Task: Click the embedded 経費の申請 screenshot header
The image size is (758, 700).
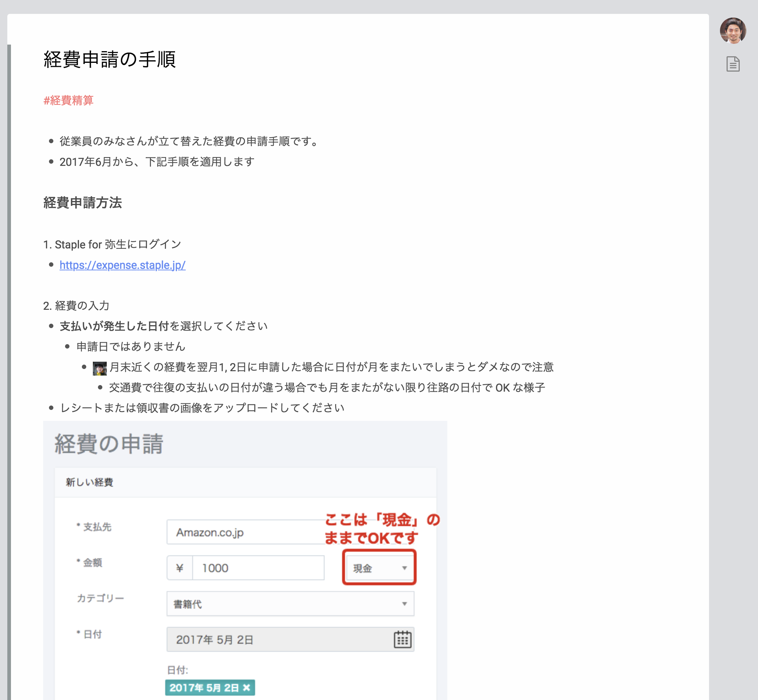Action: pyautogui.click(x=109, y=444)
